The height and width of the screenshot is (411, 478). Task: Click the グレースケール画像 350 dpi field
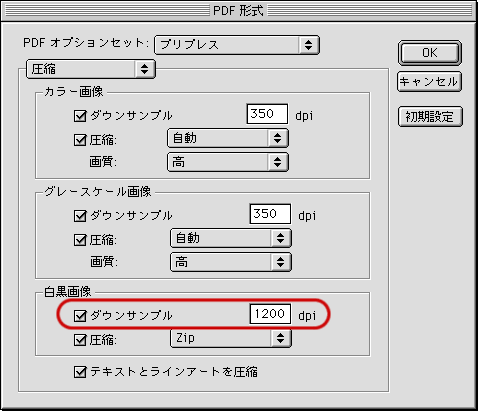tap(270, 214)
